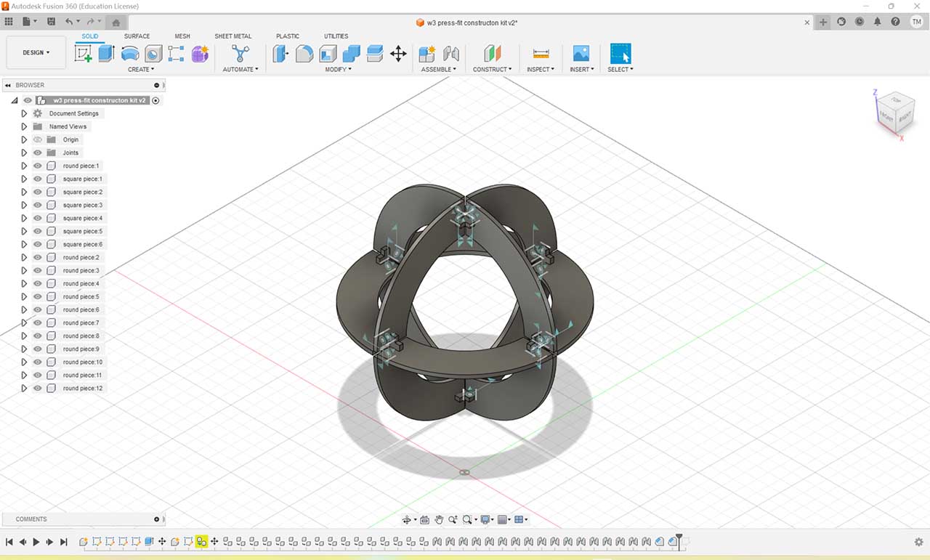Open new design tab plus button
Image resolution: width=930 pixels, height=560 pixels.
pos(823,22)
